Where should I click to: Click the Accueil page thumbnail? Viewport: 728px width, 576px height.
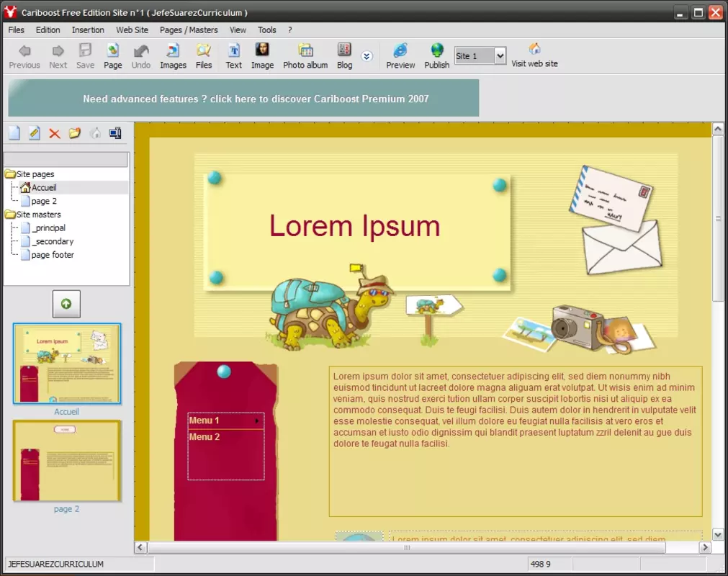point(67,364)
